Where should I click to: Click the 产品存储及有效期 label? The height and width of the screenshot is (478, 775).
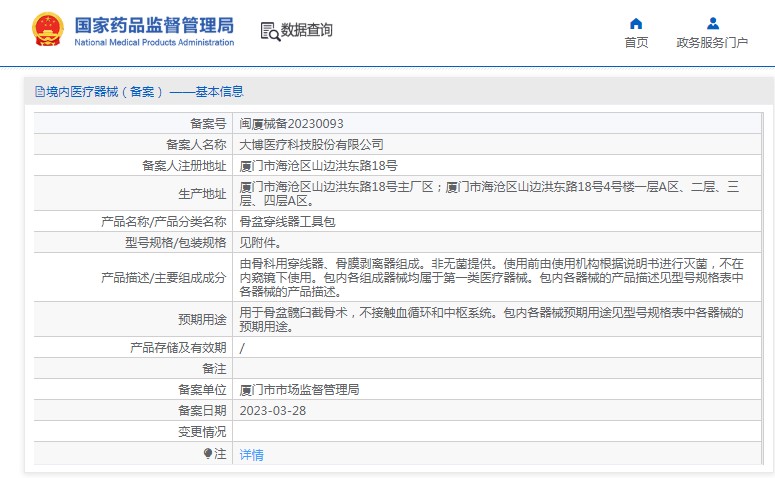pyautogui.click(x=178, y=348)
